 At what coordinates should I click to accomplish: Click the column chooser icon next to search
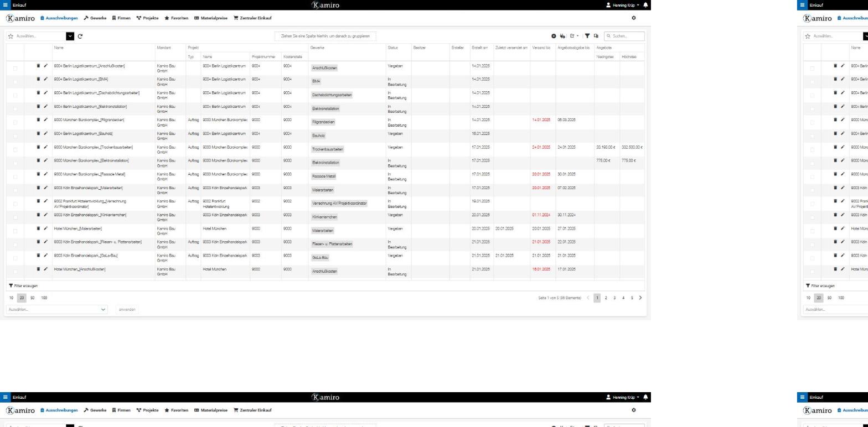coord(596,36)
